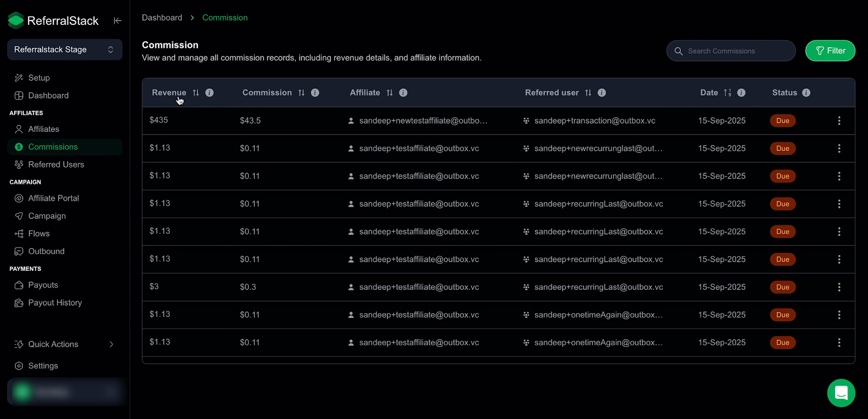Viewport: 868px width, 419px height.
Task: Sort by Commission using the arrows icon
Action: pos(302,93)
